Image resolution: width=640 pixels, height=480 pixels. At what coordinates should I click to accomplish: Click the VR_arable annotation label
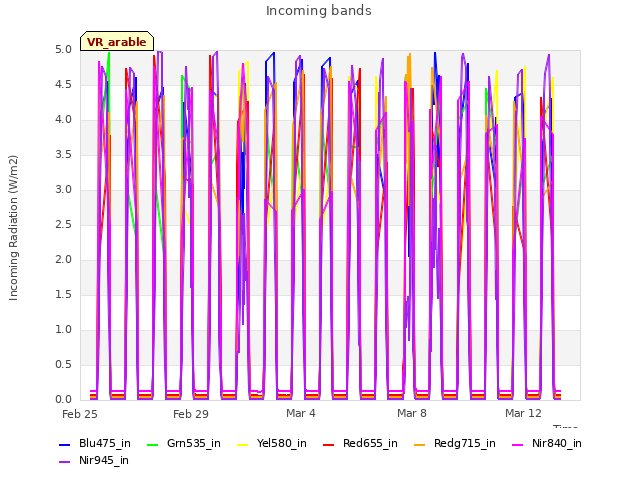click(x=117, y=42)
